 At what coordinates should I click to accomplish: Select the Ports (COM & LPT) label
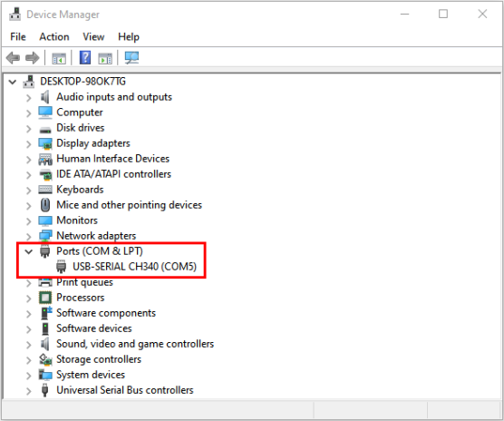(100, 251)
